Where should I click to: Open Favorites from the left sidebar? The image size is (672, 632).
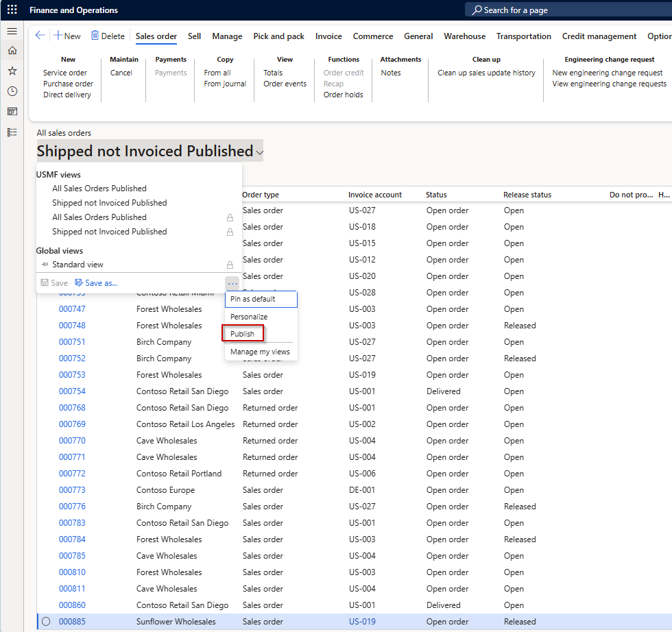12,70
